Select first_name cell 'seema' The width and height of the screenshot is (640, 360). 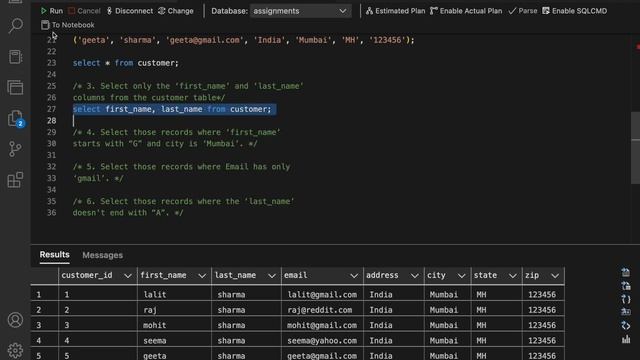tap(174, 340)
